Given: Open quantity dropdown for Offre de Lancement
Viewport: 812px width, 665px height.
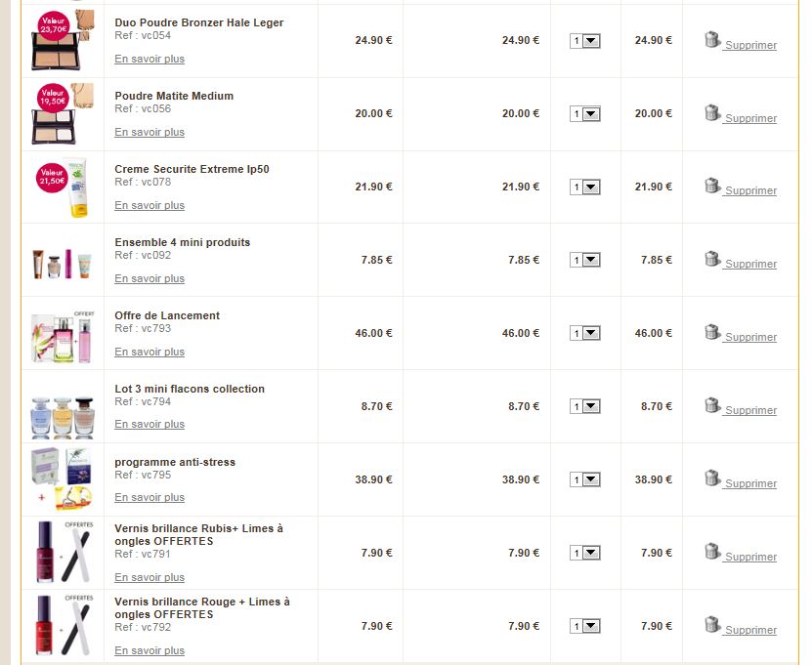Looking at the screenshot, I should 585,334.
